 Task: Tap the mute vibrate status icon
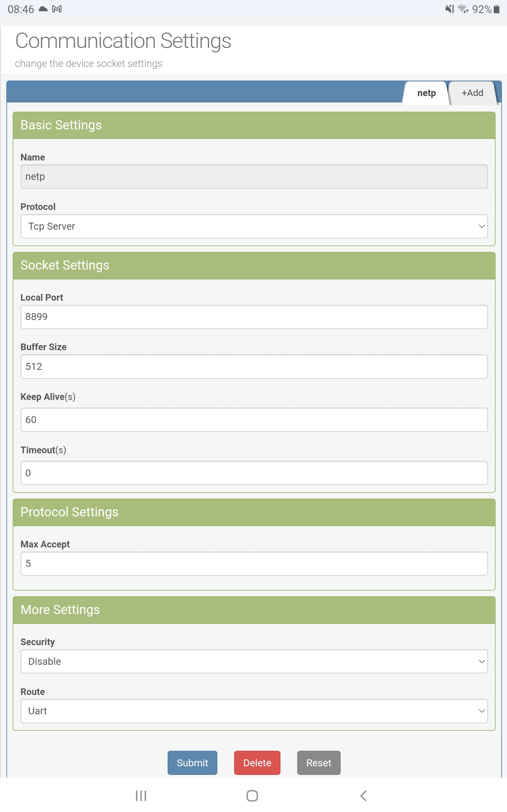click(449, 9)
